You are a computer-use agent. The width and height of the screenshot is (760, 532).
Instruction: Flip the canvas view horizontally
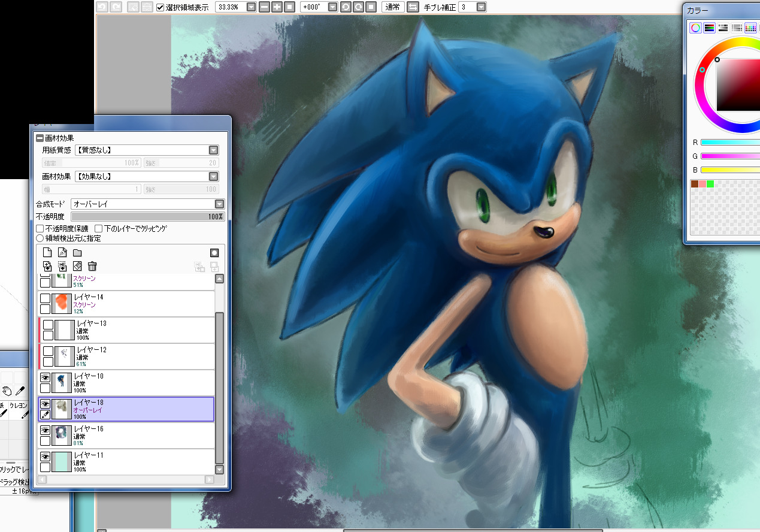pyautogui.click(x=413, y=7)
